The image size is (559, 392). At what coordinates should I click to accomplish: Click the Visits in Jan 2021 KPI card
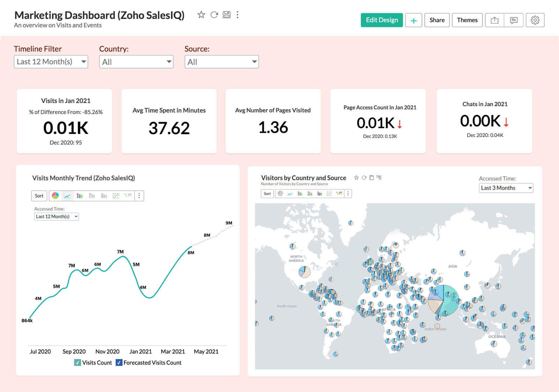[x=64, y=121]
